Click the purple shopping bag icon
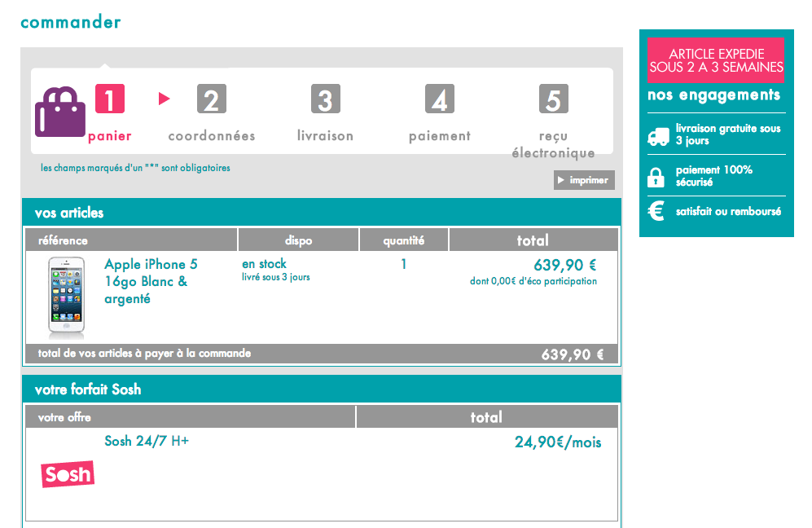 coord(60,112)
